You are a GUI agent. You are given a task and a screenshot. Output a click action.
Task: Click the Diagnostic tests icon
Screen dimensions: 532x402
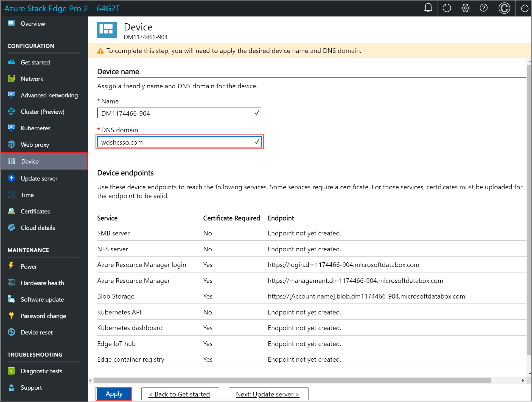pyautogui.click(x=12, y=371)
